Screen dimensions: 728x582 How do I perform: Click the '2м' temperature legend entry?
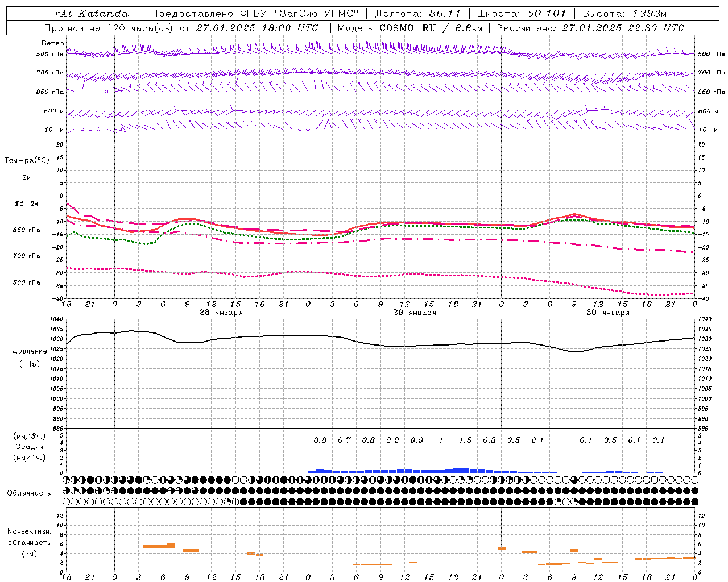27,178
